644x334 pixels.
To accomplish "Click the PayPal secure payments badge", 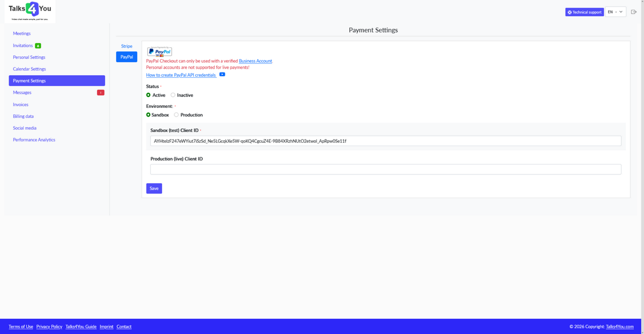I will click(159, 51).
